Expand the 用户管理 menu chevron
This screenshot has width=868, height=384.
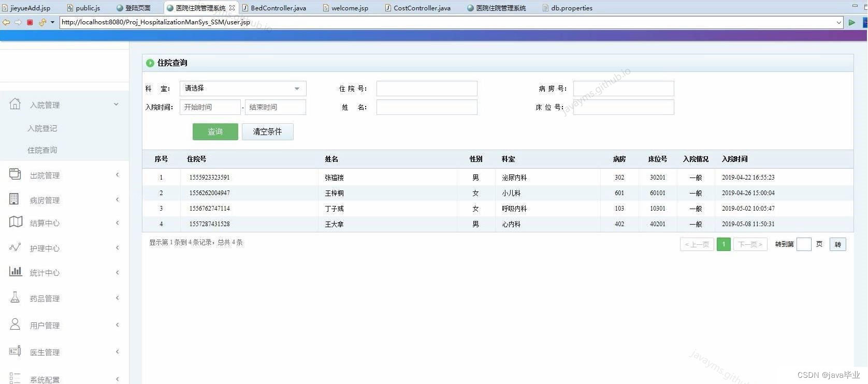tap(118, 325)
